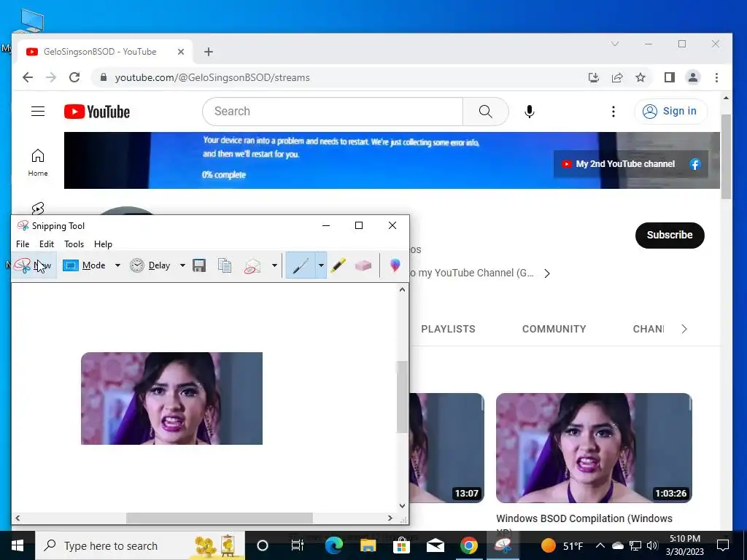Share this page from the address bar
The image size is (747, 560).
pos(617,77)
